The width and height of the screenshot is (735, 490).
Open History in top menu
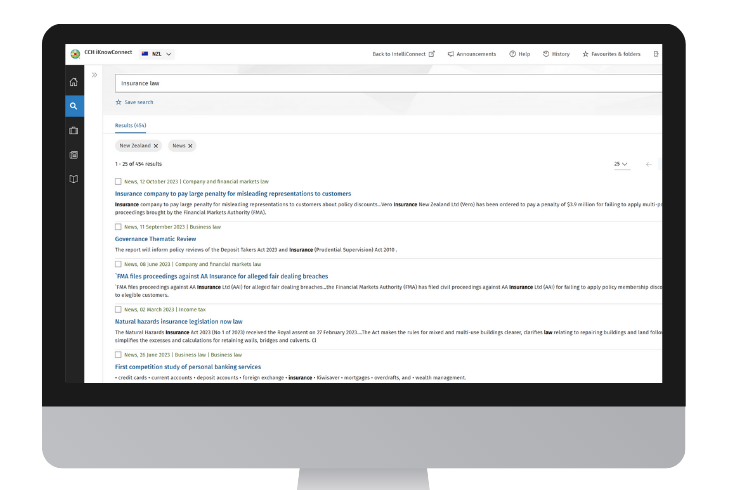[556, 54]
